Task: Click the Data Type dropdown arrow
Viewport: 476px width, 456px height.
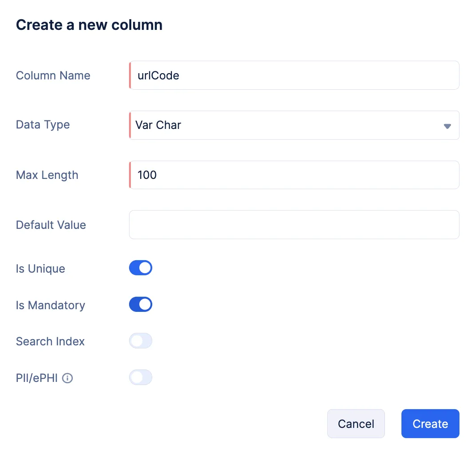Action: (447, 126)
